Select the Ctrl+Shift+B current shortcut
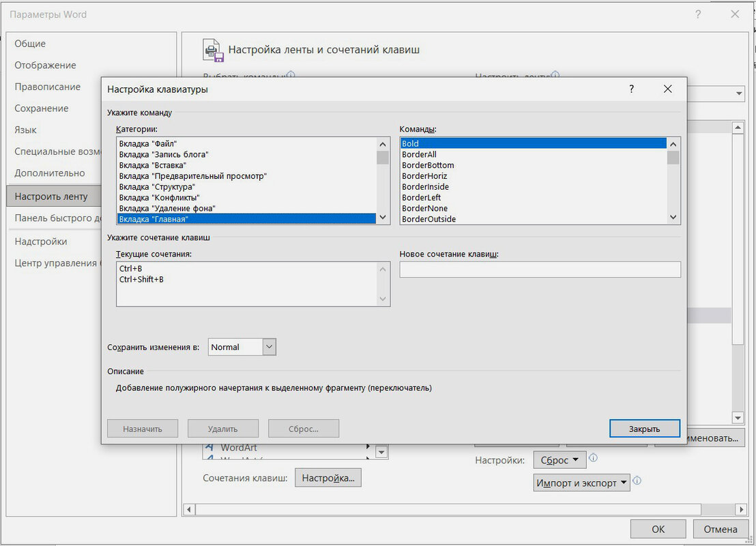The height and width of the screenshot is (546, 756). click(141, 279)
